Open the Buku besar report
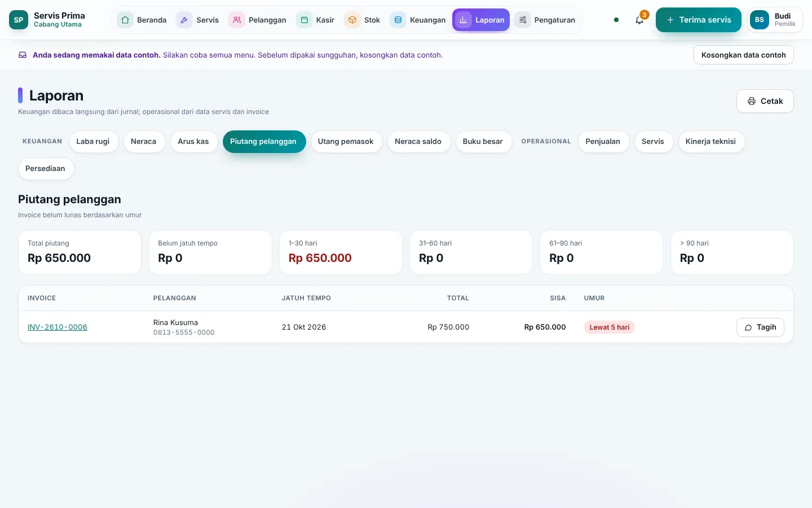The width and height of the screenshot is (812, 508). (483, 142)
